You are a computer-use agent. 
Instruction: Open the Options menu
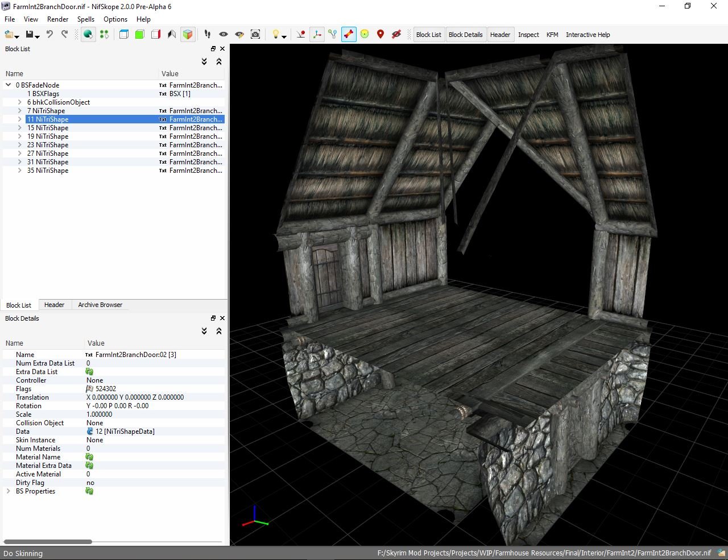coord(115,19)
